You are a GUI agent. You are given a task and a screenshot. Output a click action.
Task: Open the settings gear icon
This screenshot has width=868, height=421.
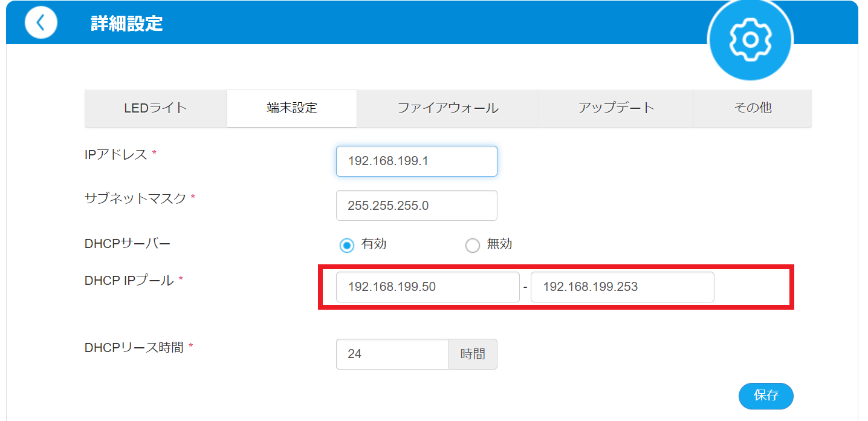point(750,39)
